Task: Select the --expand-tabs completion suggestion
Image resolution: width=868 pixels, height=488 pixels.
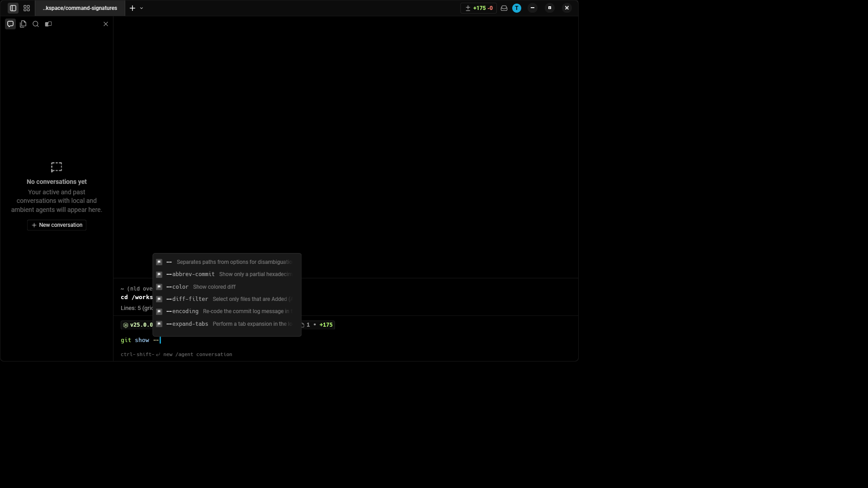Action: coord(227,324)
